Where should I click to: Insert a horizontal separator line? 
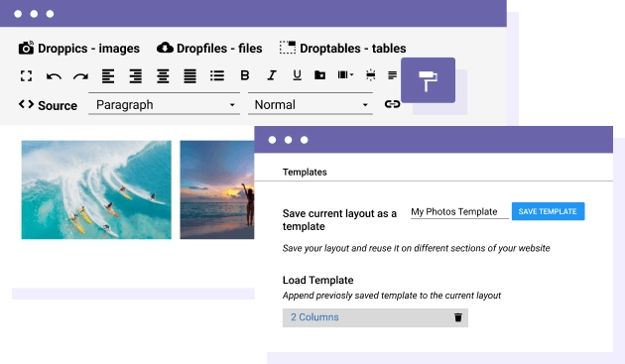pyautogui.click(x=371, y=75)
